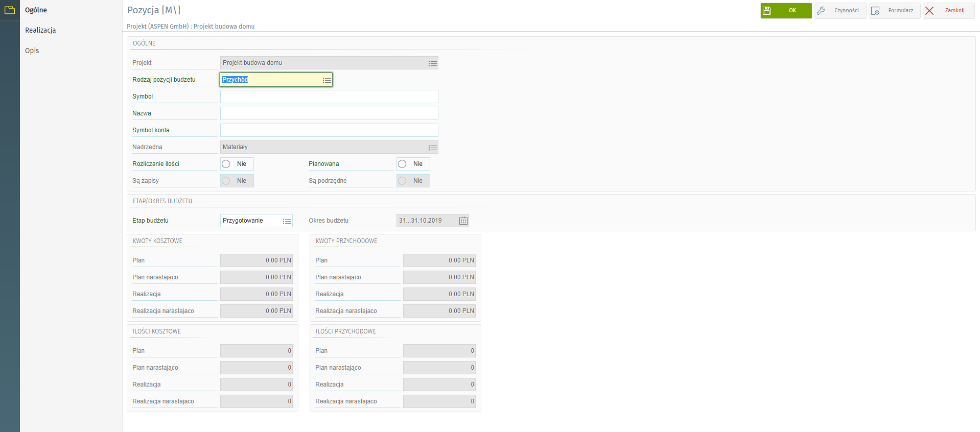Toggle Rozliczanie ilości option

226,164
